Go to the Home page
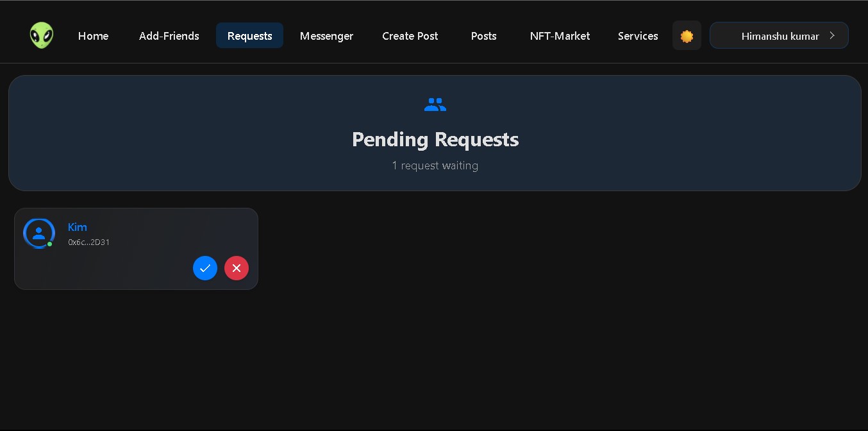The image size is (868, 431). coord(94,36)
